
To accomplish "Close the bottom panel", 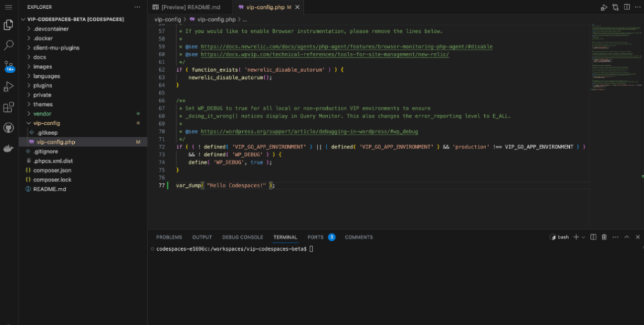I will coord(638,237).
